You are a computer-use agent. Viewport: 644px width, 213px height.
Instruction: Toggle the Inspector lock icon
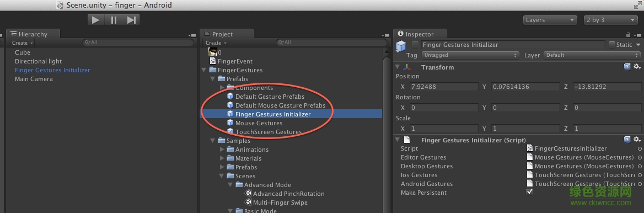(x=629, y=35)
